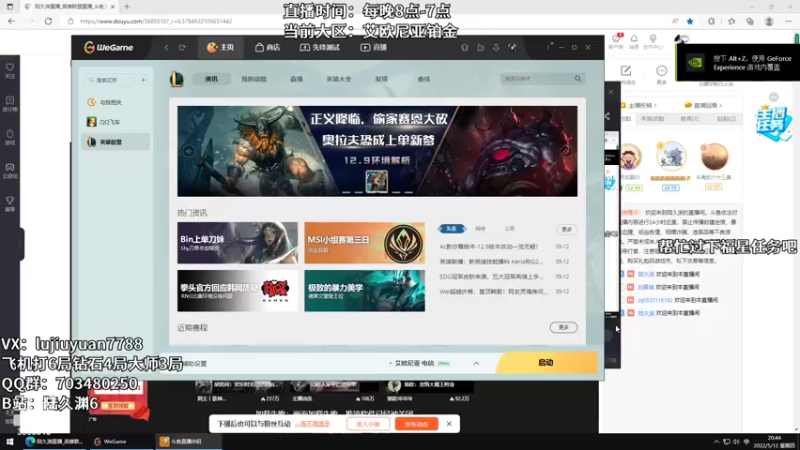The image size is (800, 450).
Task: Click the yellow 启动 launch button
Action: (546, 363)
